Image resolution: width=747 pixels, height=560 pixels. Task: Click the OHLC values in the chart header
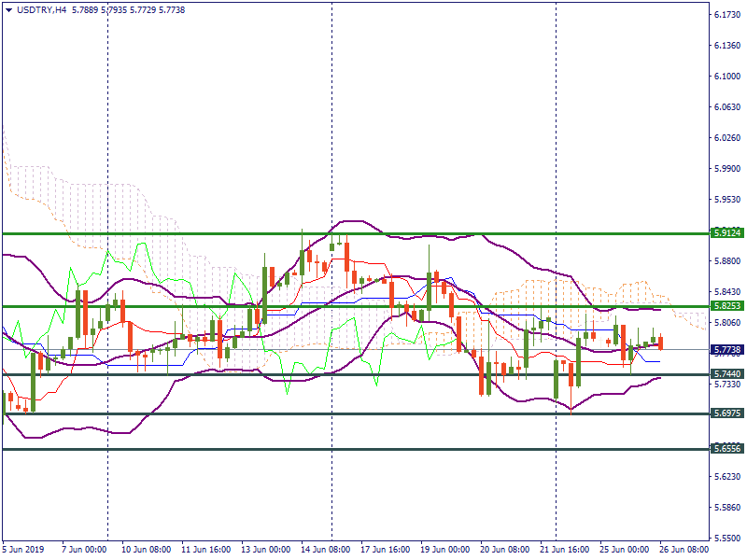click(128, 8)
